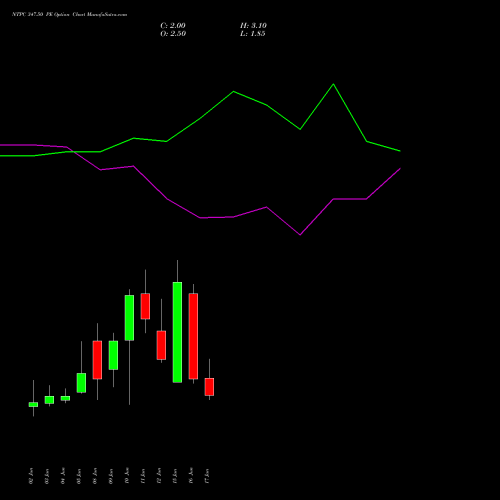Select the tiny green candle above 04 Jun
The width and height of the screenshot is (500, 500).
65,398
